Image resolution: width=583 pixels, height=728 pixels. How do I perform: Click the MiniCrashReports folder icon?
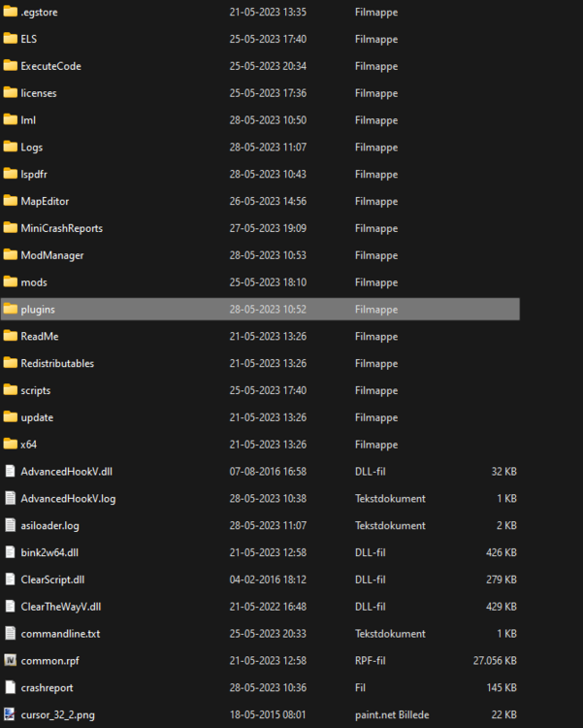[11, 227]
